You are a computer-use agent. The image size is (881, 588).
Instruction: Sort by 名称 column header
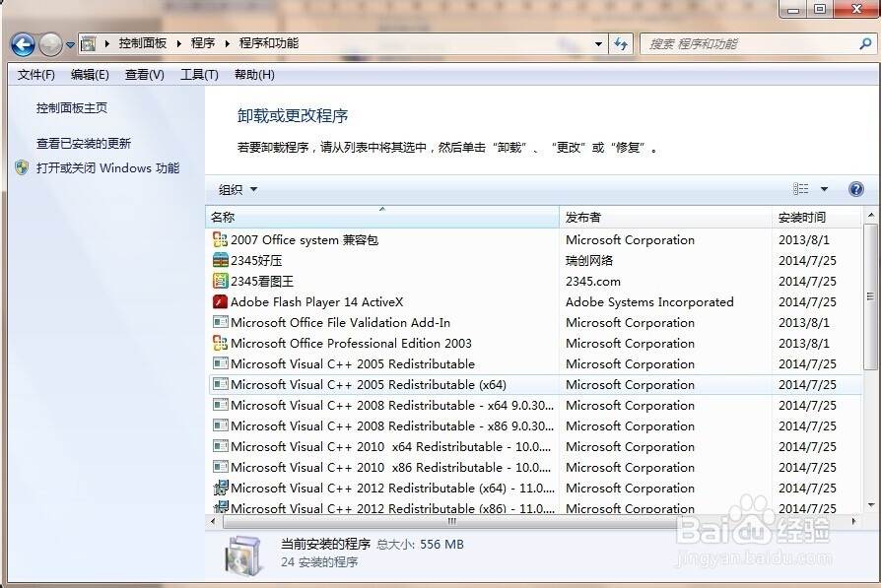tap(382, 218)
